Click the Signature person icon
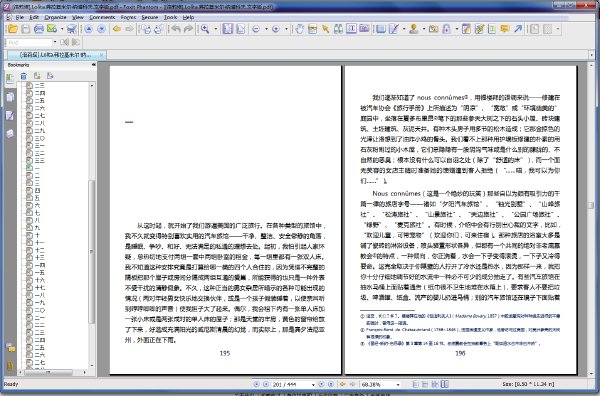This screenshot has width=600, height=396. point(414,29)
